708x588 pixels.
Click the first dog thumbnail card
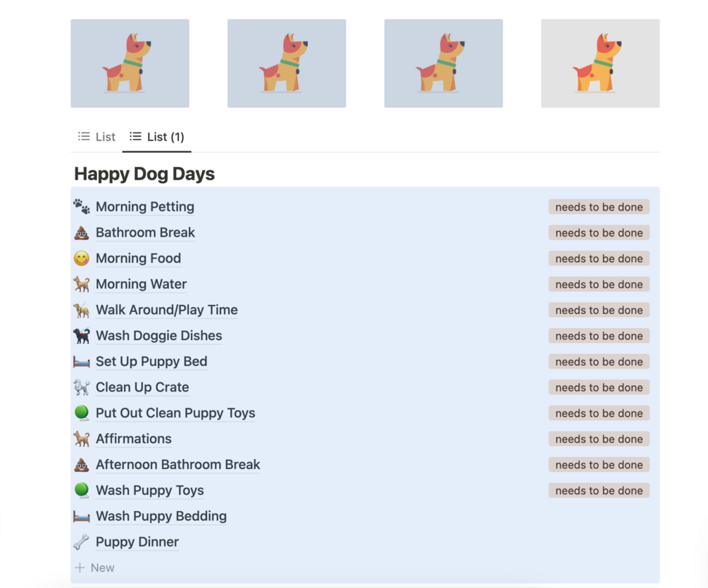point(130,63)
